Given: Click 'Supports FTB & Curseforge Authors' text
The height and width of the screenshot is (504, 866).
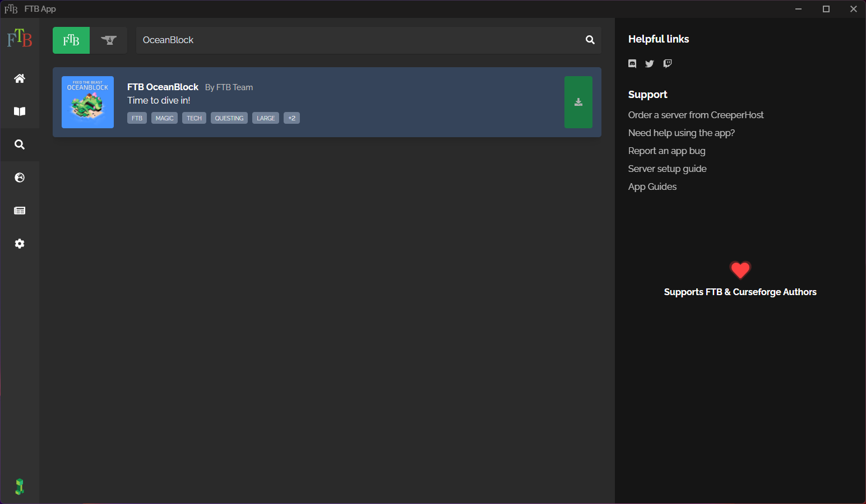Looking at the screenshot, I should 740,292.
